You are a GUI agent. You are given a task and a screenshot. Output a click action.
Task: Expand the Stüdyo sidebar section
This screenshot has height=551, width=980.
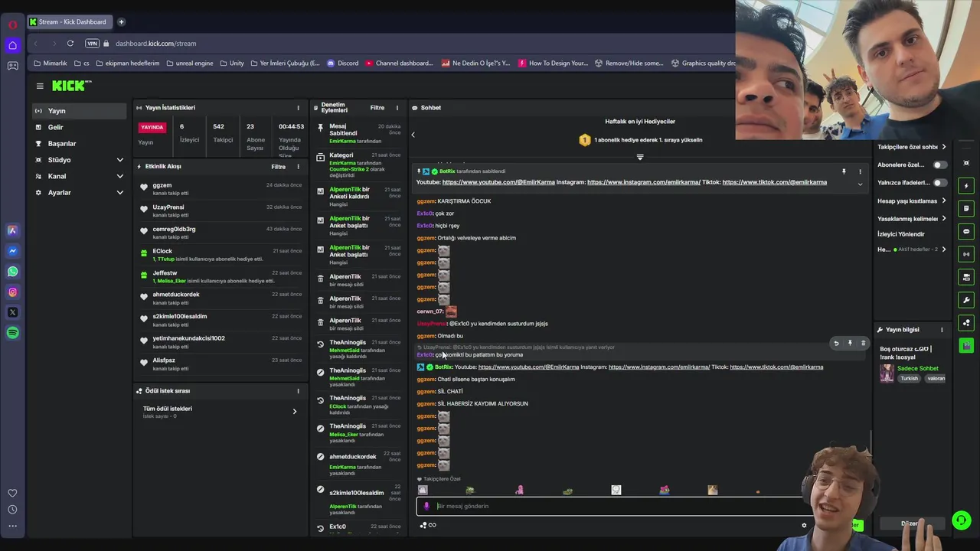(x=79, y=160)
